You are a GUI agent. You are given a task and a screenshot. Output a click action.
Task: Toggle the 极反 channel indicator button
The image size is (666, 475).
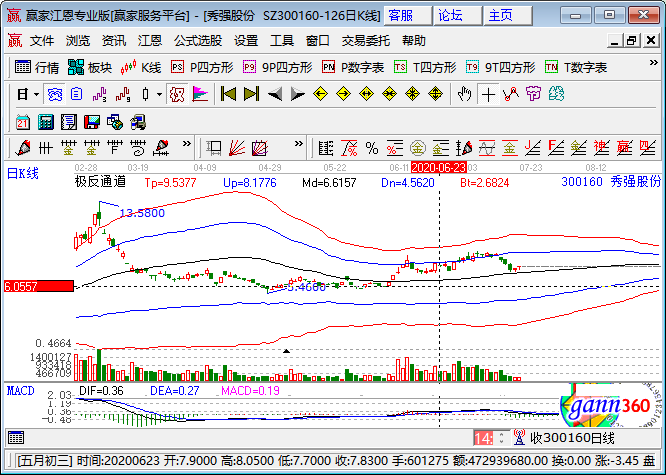(177, 94)
